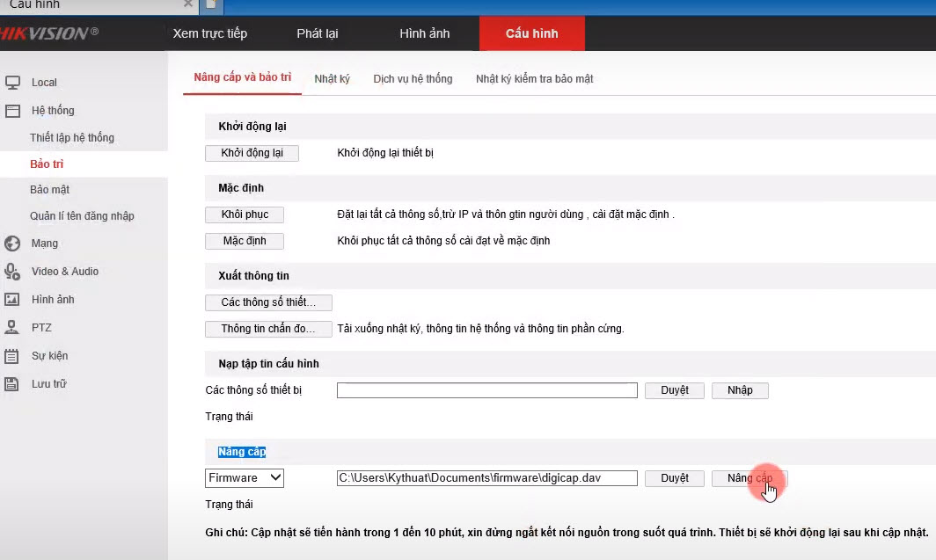Click Nâng cấp button to upgrade firmware

point(750,478)
